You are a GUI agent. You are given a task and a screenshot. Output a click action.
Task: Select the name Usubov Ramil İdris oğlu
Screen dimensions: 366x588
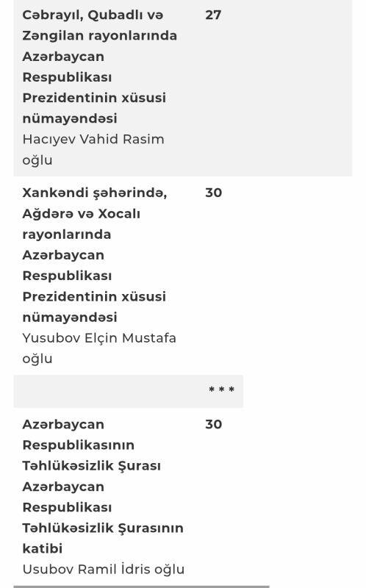point(104,569)
